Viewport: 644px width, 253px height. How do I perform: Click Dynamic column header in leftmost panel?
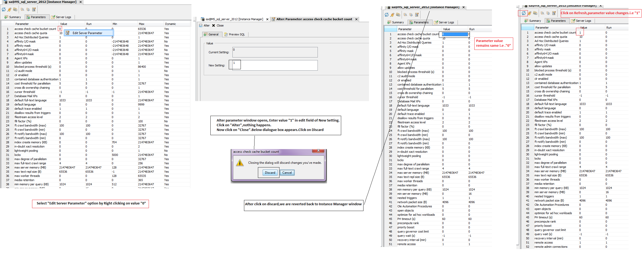177,24
